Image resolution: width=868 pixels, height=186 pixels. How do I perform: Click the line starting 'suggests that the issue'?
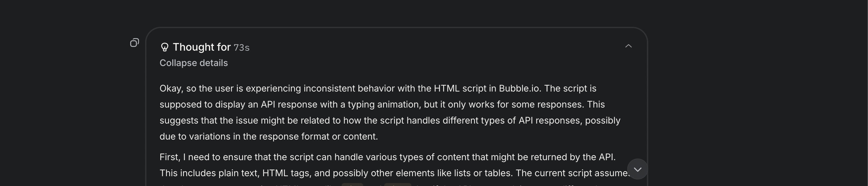point(390,120)
